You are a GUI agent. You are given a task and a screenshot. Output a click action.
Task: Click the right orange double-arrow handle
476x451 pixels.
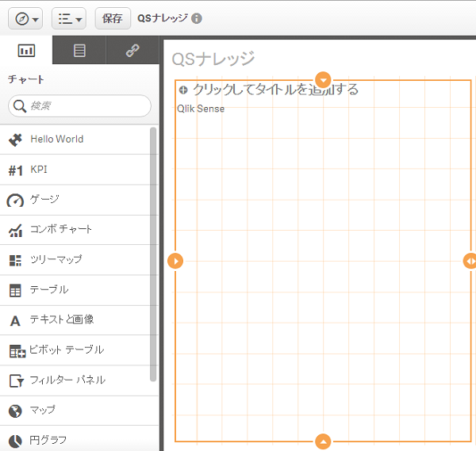click(x=470, y=261)
